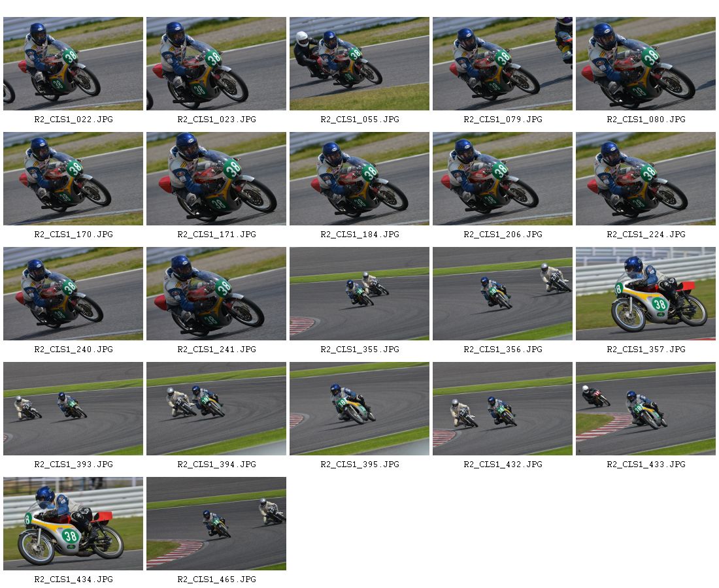Select image R2_CLS1_224.JPG
The image size is (719, 588).
(x=645, y=179)
